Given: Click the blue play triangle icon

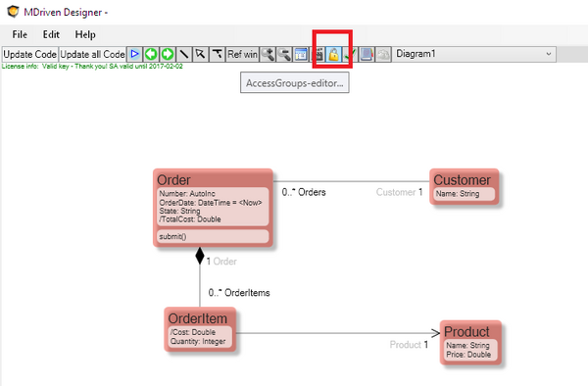Looking at the screenshot, I should pos(135,54).
